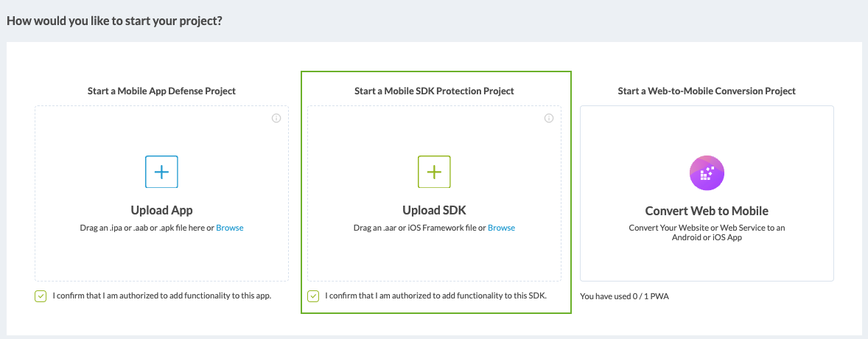Click 'How would you like to start' heading
868x339 pixels.
click(x=114, y=20)
